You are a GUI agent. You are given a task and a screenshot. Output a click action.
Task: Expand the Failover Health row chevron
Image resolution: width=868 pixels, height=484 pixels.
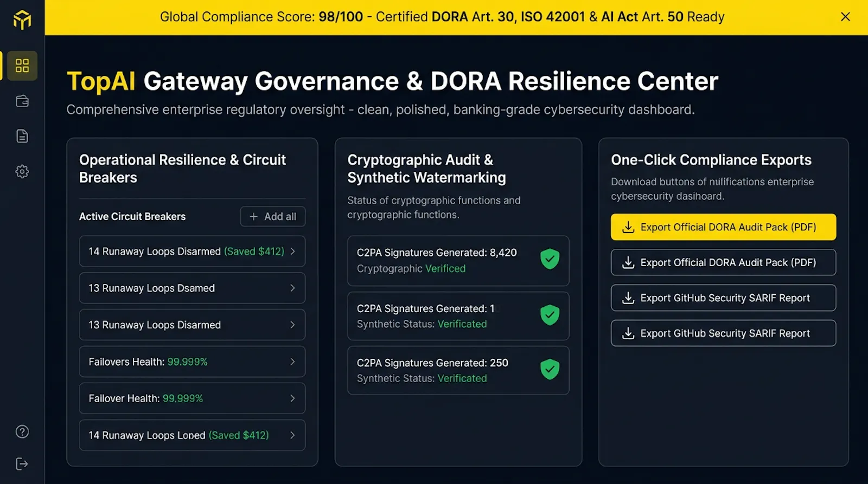point(292,398)
